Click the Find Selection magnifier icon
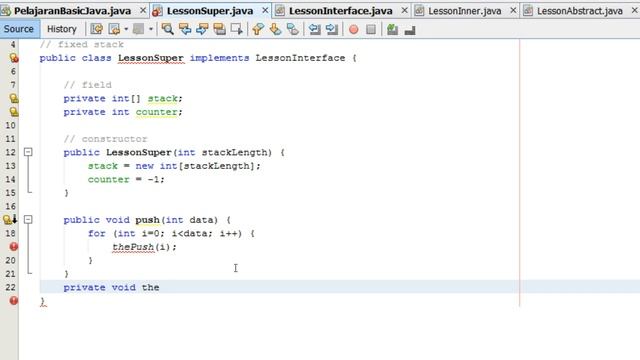Viewport: 640px width, 360px height. 167,29
